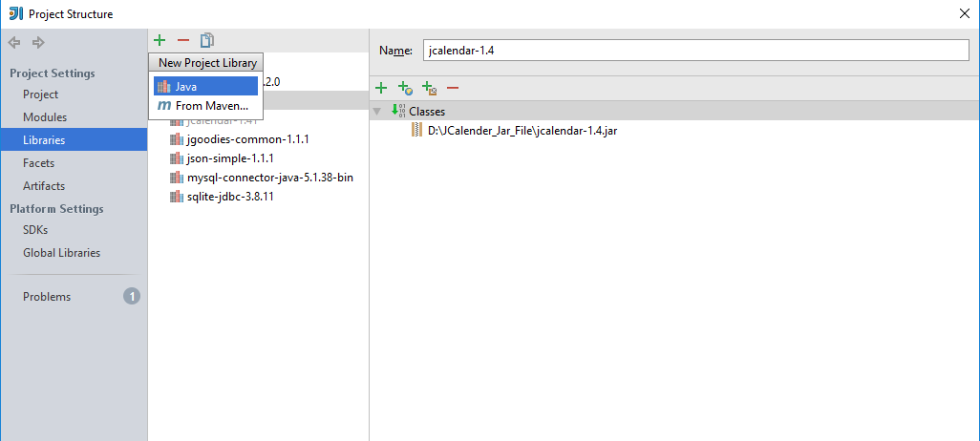Click the Classes binary download icon
The image size is (980, 441).
(398, 111)
